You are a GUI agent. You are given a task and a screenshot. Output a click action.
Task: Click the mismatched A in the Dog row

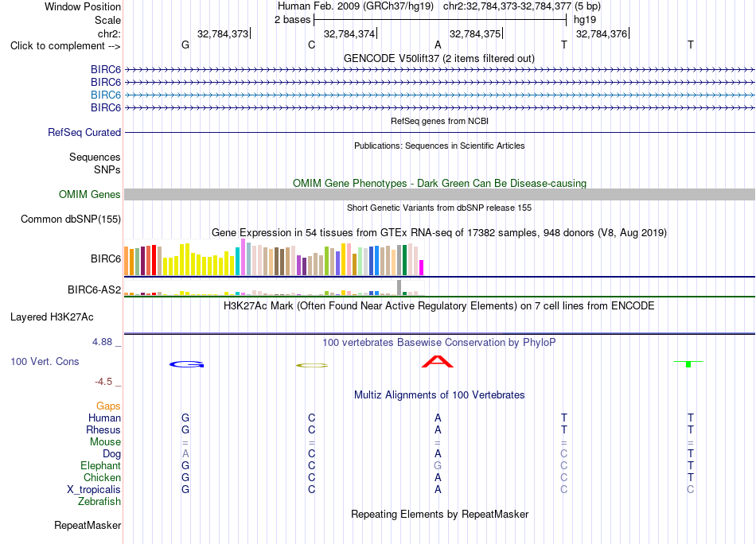pos(185,454)
